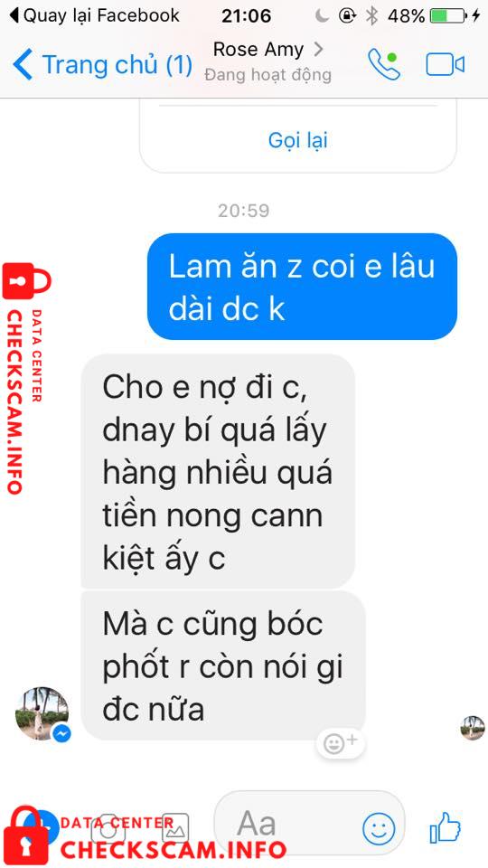Screen dimensions: 488x868
Task: Open the photo gallery picker icon
Action: pyautogui.click(x=175, y=828)
